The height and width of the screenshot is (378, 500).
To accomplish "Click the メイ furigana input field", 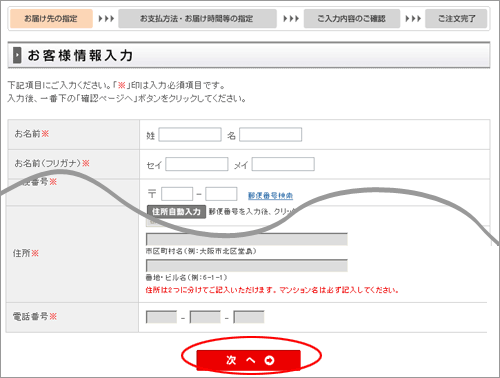I will 283,164.
